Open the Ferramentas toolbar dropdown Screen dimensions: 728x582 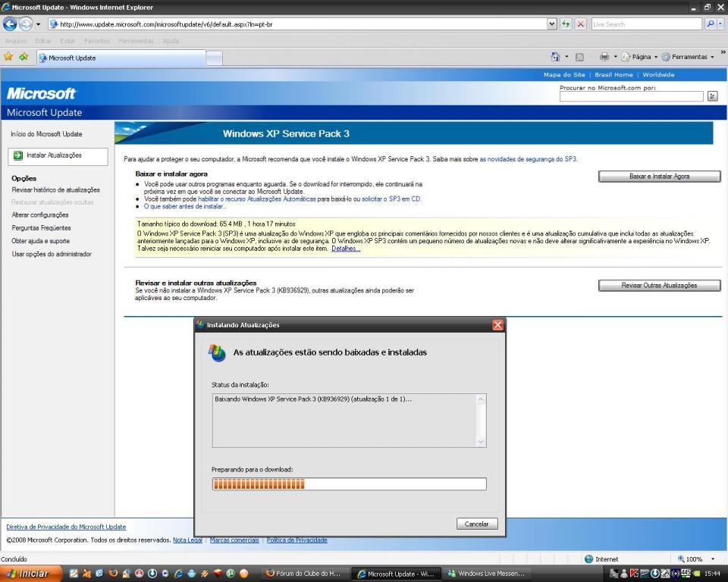[x=688, y=57]
